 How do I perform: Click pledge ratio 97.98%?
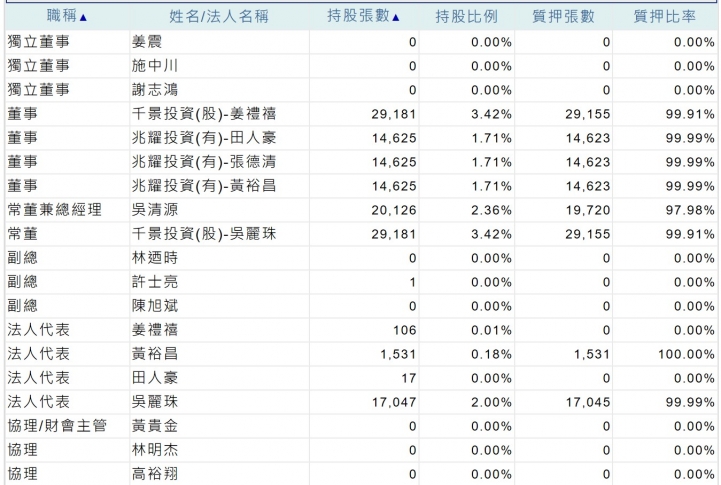(690, 210)
